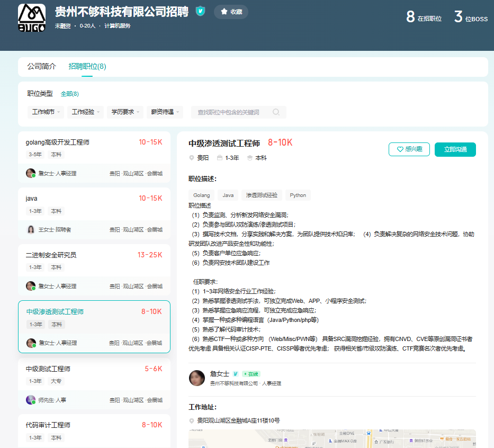Click 师先生 recruiter avatar
This screenshot has width=494, height=448.
coord(31,400)
